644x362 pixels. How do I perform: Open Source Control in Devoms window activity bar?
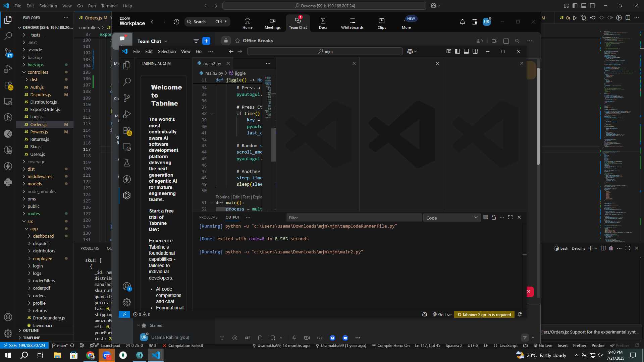click(8, 52)
